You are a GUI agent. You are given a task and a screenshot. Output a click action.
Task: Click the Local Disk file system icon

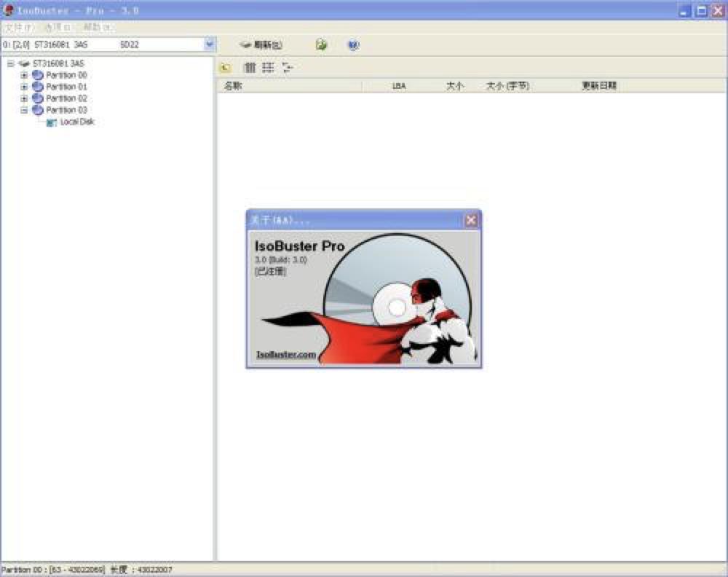(x=52, y=122)
